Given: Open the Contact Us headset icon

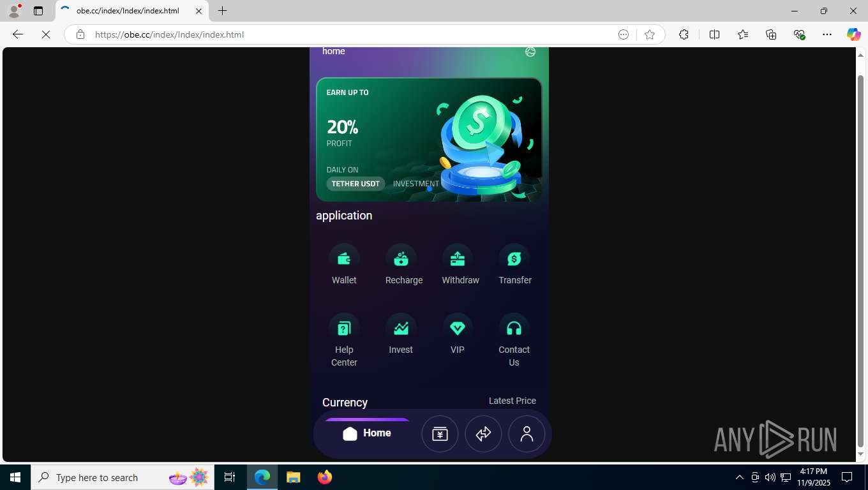Looking at the screenshot, I should click(514, 329).
